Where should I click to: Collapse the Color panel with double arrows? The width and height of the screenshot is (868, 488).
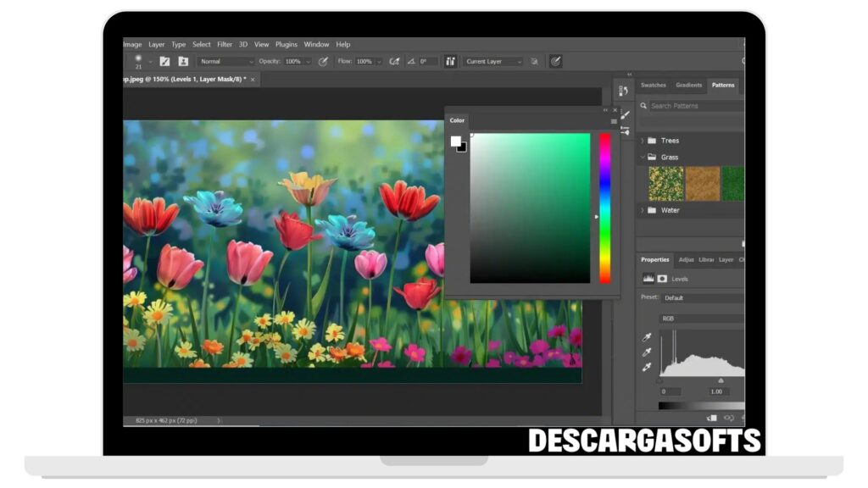tap(605, 110)
